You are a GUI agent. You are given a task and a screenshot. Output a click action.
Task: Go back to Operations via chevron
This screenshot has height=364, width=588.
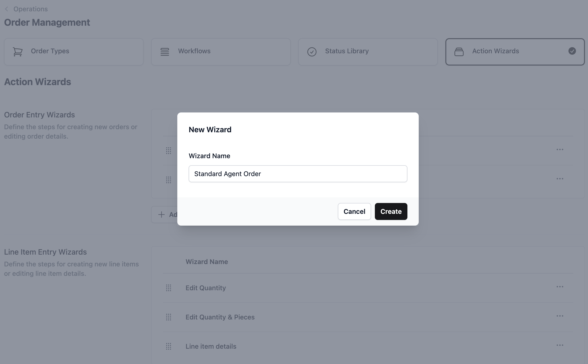(x=7, y=9)
